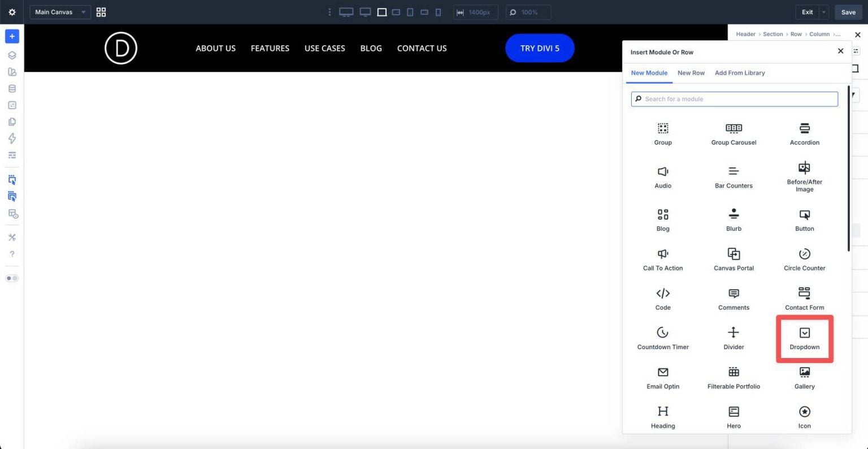Save the page with the Save button

848,12
